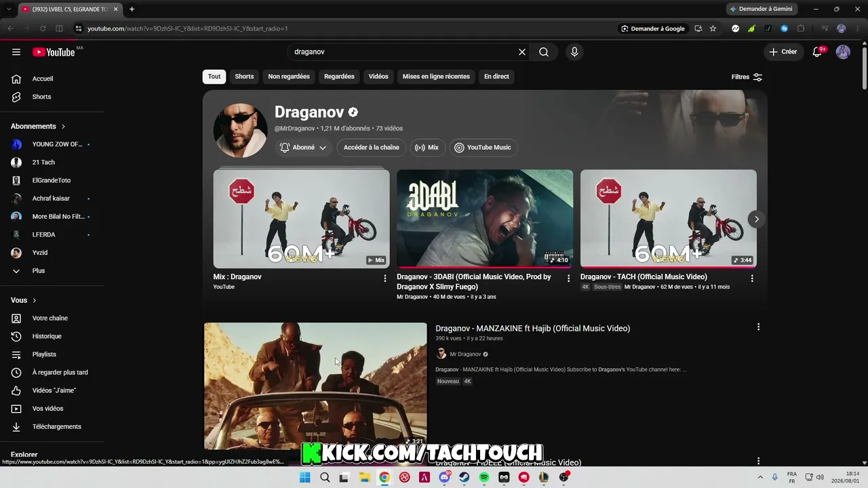Open options menu for Mix : Draganov
The image size is (868, 488).
[x=385, y=279]
